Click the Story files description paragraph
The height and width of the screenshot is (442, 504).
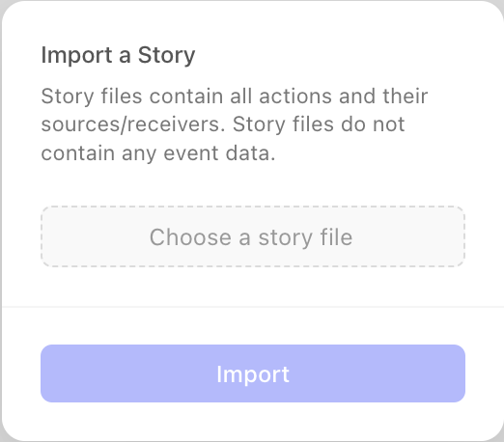(235, 124)
